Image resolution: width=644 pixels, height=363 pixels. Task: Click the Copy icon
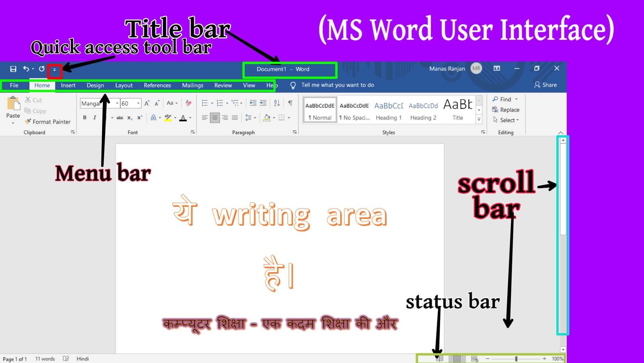(x=28, y=111)
